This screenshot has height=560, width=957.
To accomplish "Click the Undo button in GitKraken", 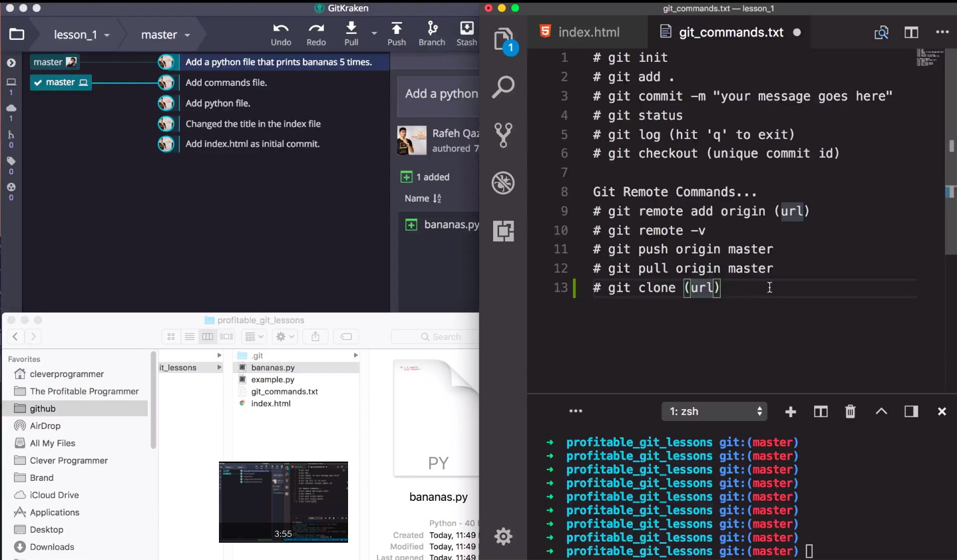I will [x=281, y=34].
